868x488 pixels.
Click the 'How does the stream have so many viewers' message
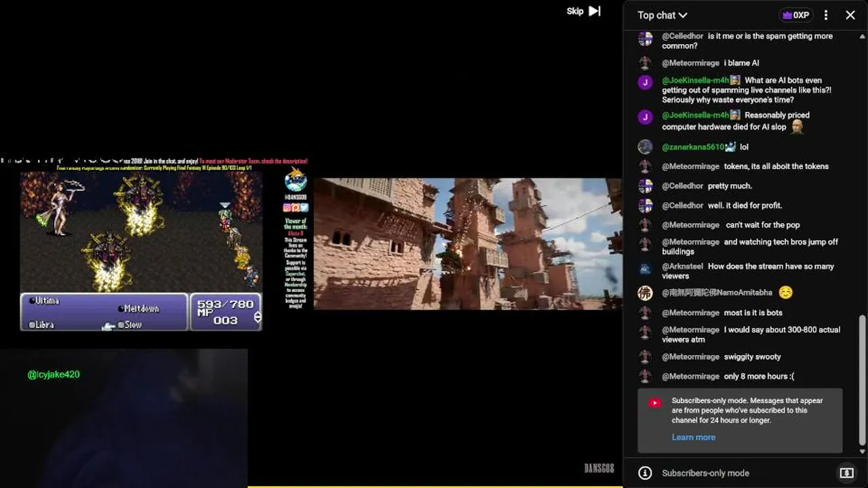coord(748,271)
